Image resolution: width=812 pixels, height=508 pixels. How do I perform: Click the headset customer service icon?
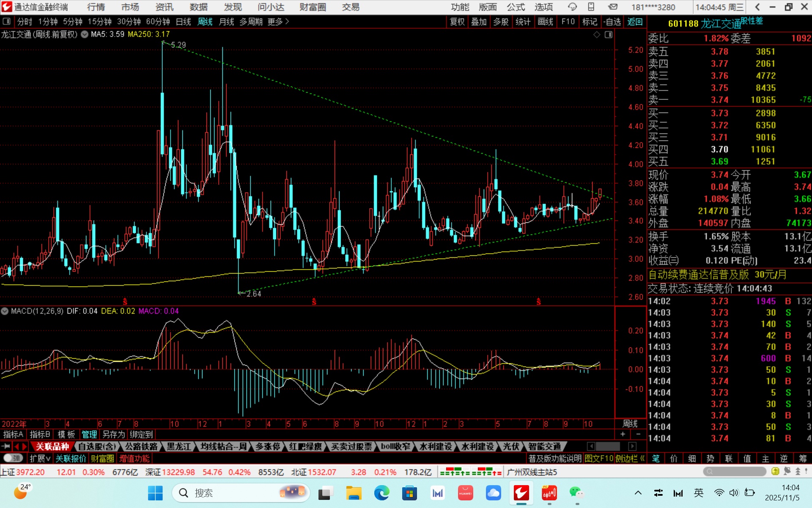(x=572, y=7)
